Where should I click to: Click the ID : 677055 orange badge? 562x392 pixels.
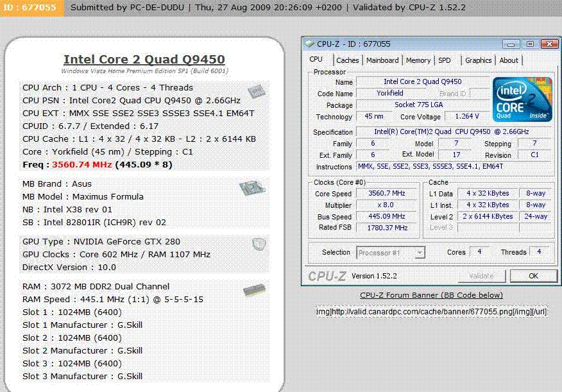[x=31, y=8]
